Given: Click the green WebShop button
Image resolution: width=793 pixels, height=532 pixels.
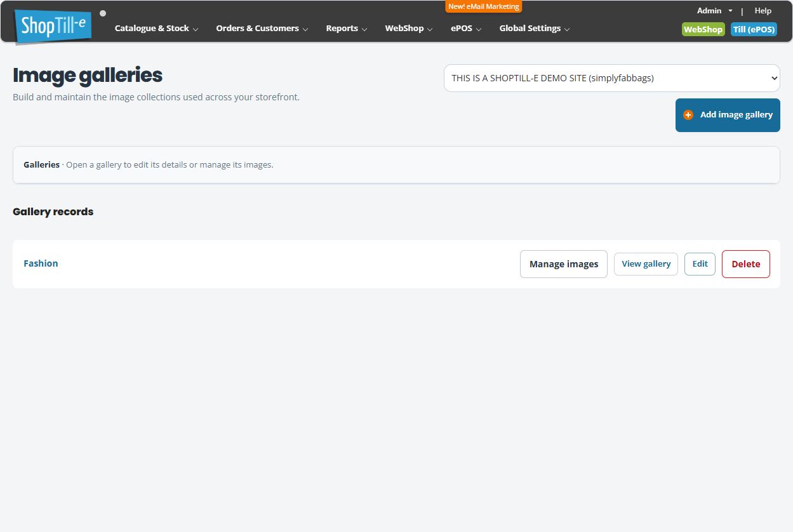Looking at the screenshot, I should point(703,29).
